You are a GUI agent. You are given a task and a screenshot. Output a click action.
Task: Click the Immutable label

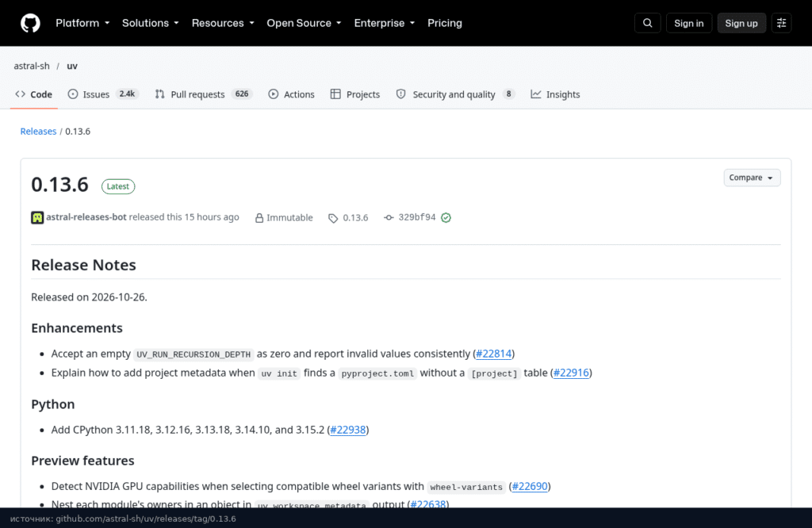point(289,218)
